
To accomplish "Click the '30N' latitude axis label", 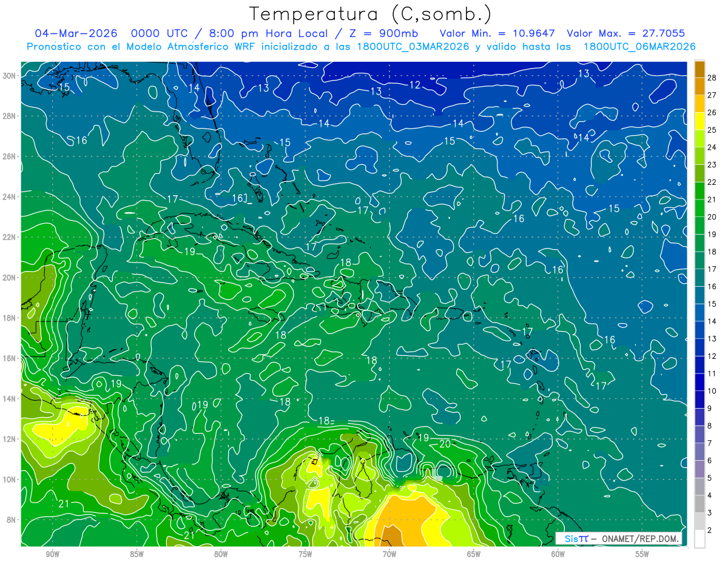I will [x=10, y=76].
